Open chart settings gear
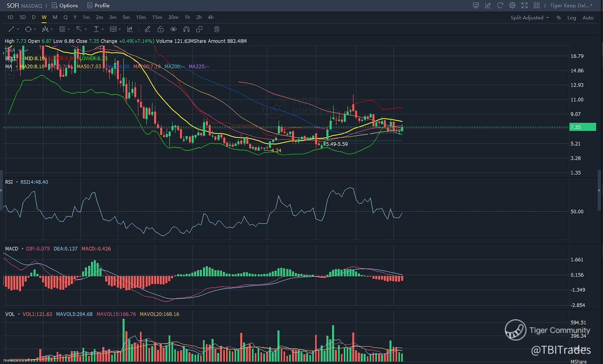The height and width of the screenshot is (364, 603). click(512, 5)
